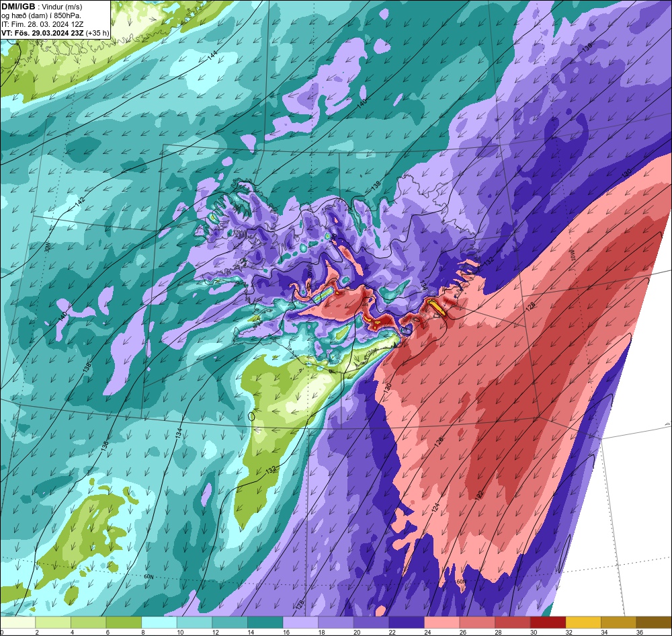Click the legend tick label '36'
Viewport: 672px width, 636px height.
[x=638, y=632]
